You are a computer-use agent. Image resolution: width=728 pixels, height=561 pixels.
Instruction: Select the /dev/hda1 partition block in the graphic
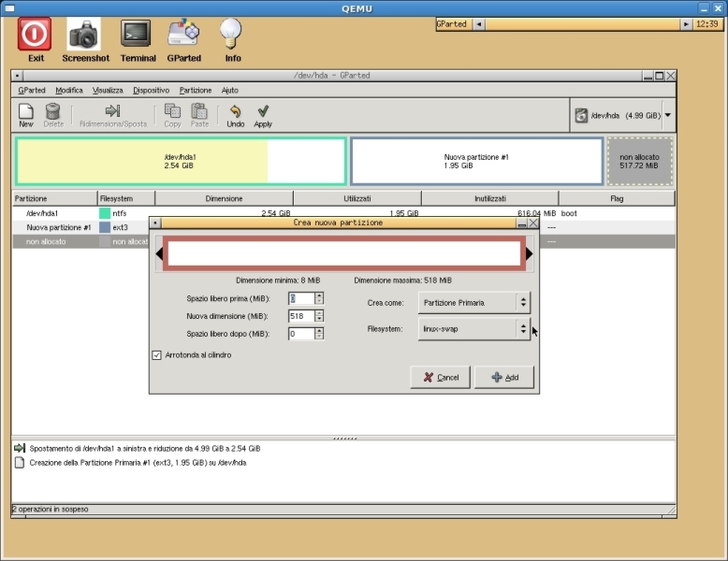point(181,162)
